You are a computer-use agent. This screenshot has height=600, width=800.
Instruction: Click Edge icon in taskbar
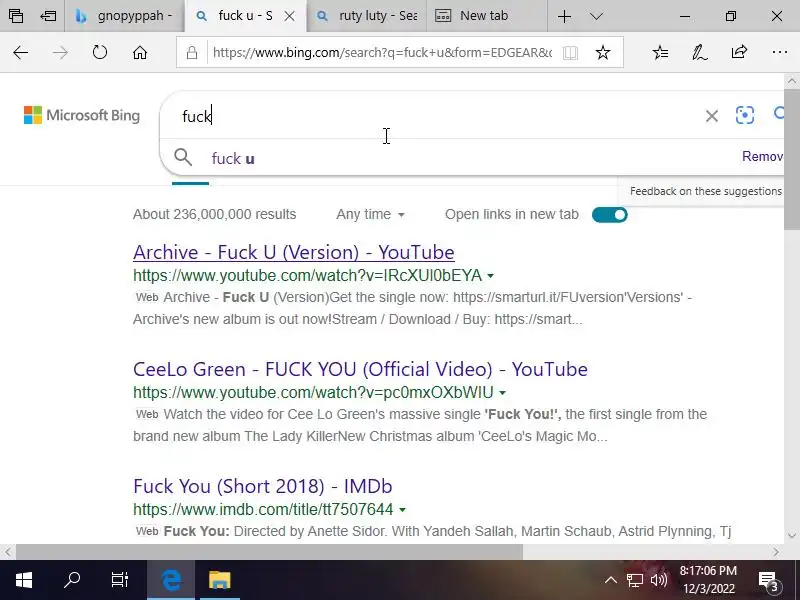point(171,580)
